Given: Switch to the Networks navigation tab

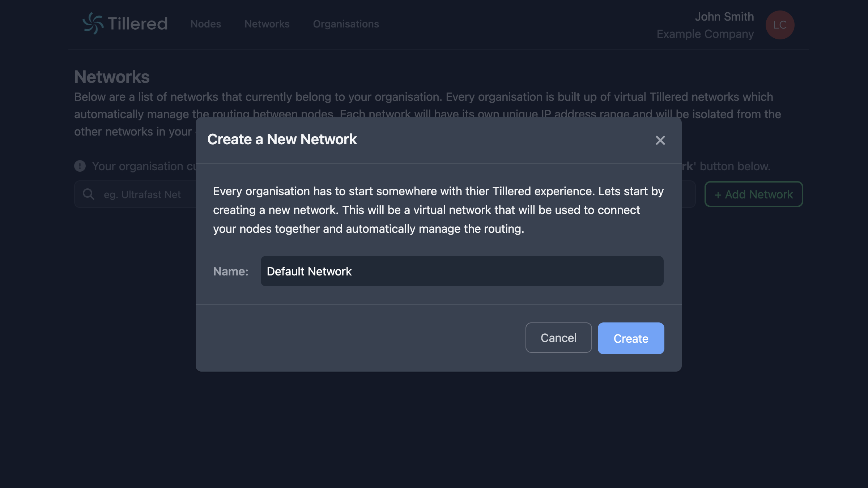Looking at the screenshot, I should tap(267, 24).
